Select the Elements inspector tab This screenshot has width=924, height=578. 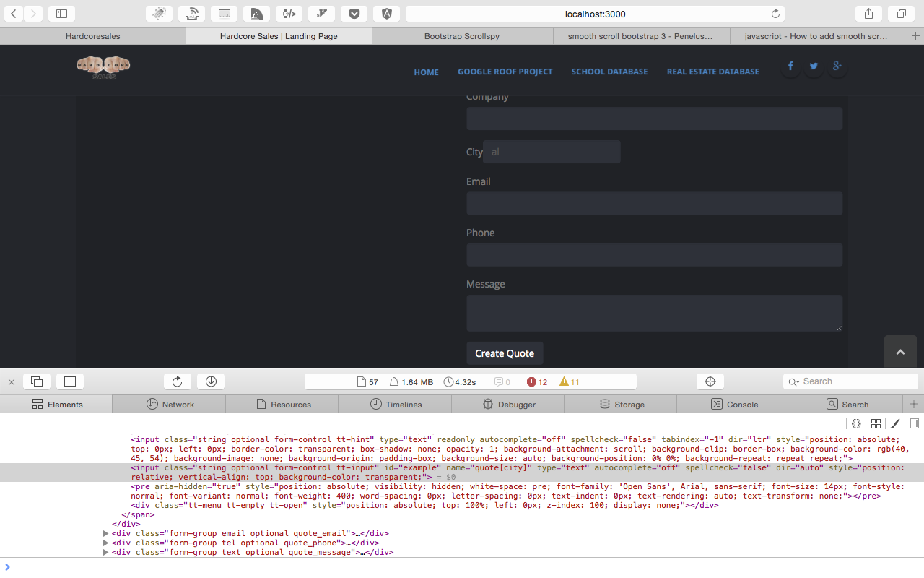coord(56,405)
